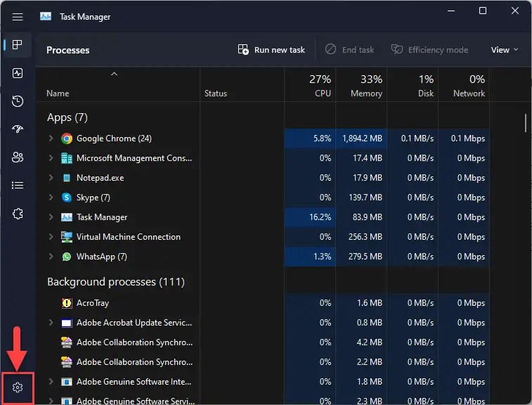Expand the Skype (7) group
532x405 pixels.
tap(51, 198)
